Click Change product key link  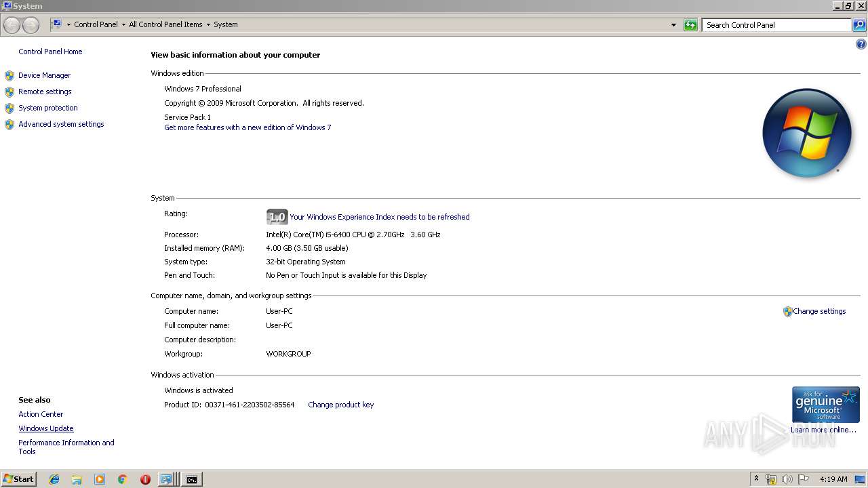coord(340,405)
